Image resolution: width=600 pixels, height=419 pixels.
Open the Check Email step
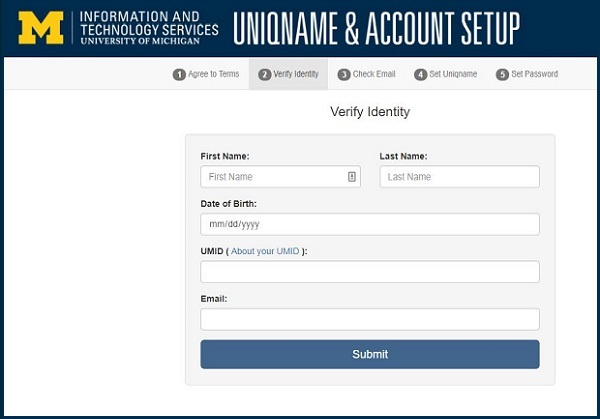point(367,74)
